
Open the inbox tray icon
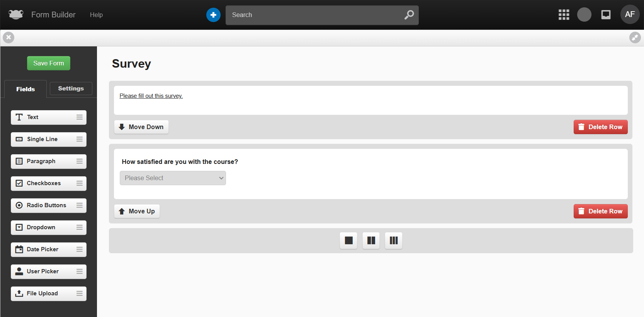[606, 15]
